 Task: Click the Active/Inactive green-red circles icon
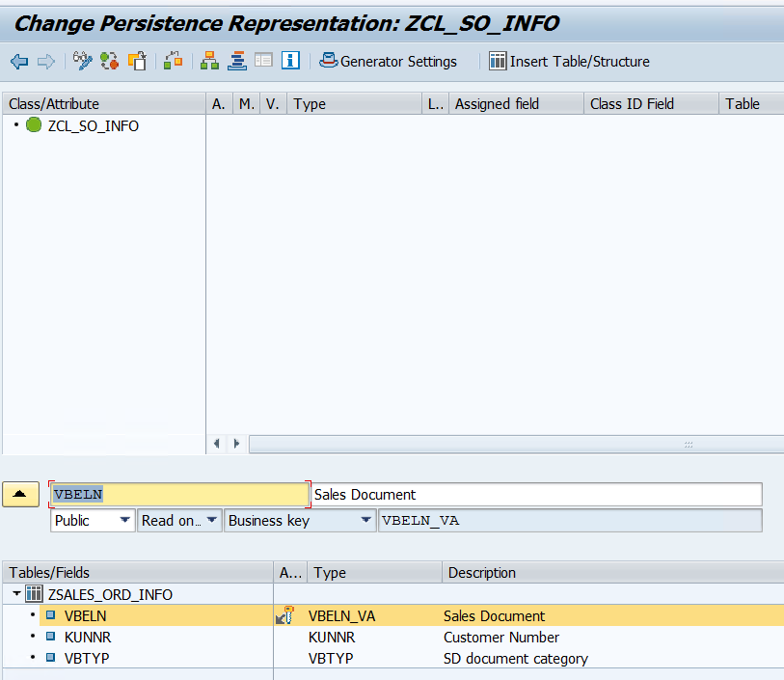point(110,61)
